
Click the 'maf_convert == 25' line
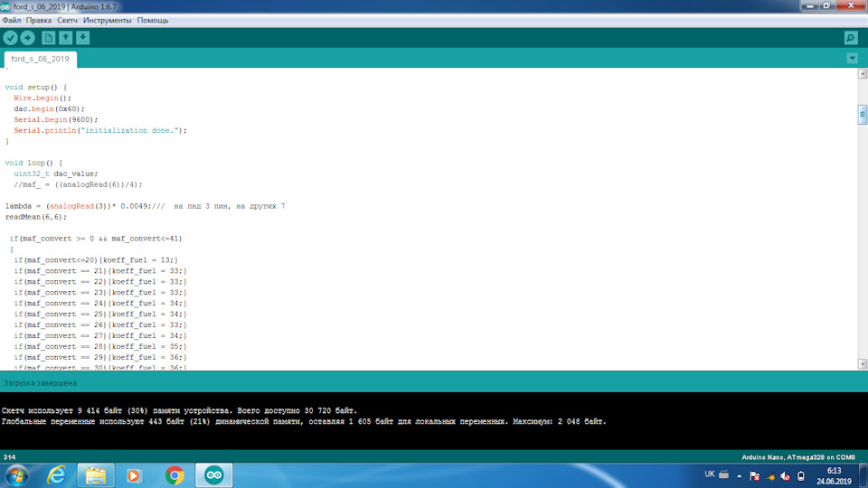click(100, 314)
